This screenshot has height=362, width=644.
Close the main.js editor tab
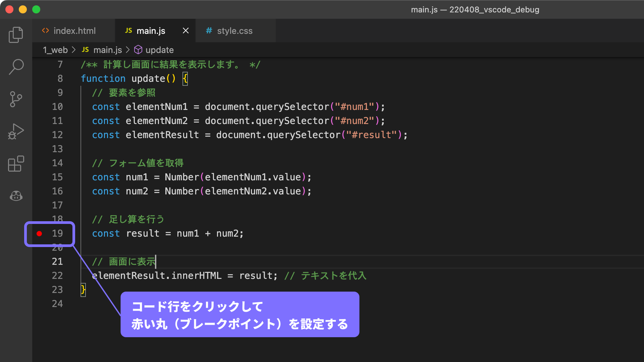tap(185, 31)
